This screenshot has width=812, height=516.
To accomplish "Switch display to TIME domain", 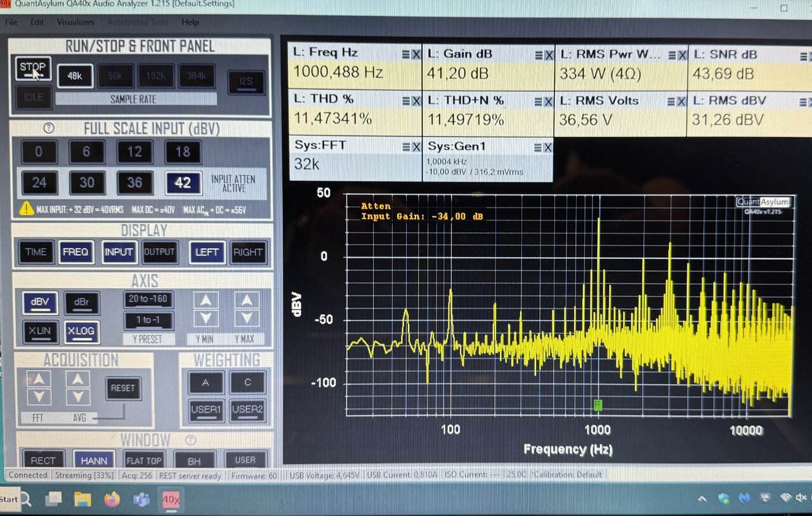I will point(36,252).
